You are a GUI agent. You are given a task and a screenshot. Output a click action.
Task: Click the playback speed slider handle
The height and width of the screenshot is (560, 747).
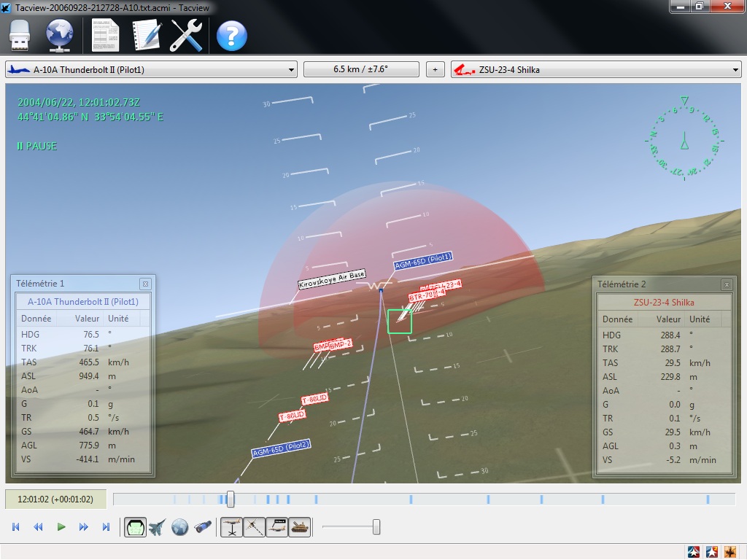(376, 527)
